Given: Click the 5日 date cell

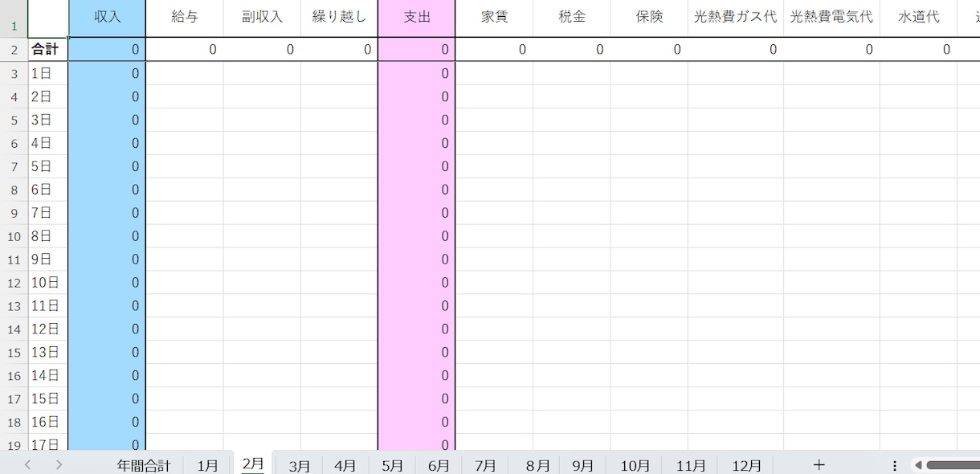Looking at the screenshot, I should [48, 166].
